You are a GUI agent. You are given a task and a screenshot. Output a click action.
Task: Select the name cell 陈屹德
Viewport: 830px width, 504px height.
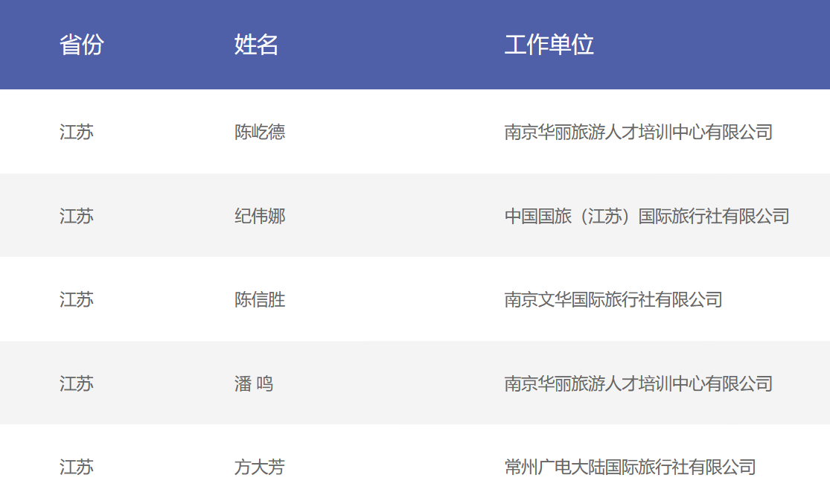coord(260,132)
